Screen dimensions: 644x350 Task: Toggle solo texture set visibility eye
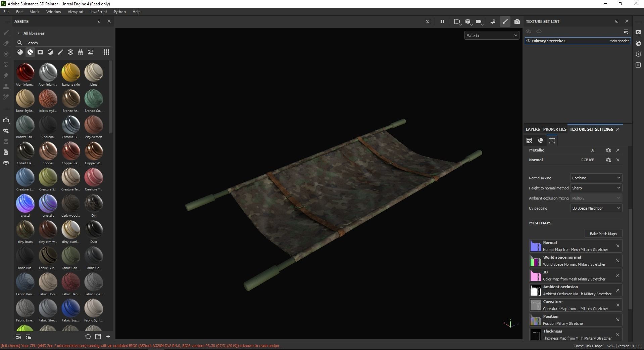point(539,31)
